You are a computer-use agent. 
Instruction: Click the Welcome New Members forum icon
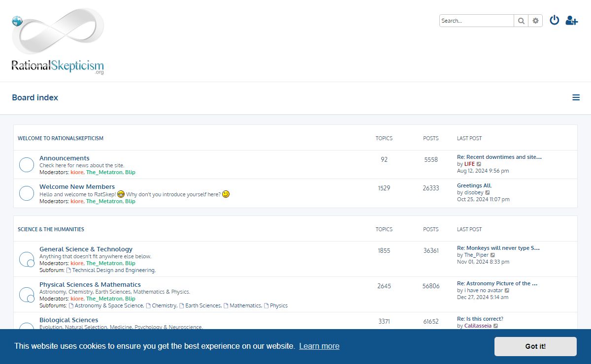coord(27,193)
